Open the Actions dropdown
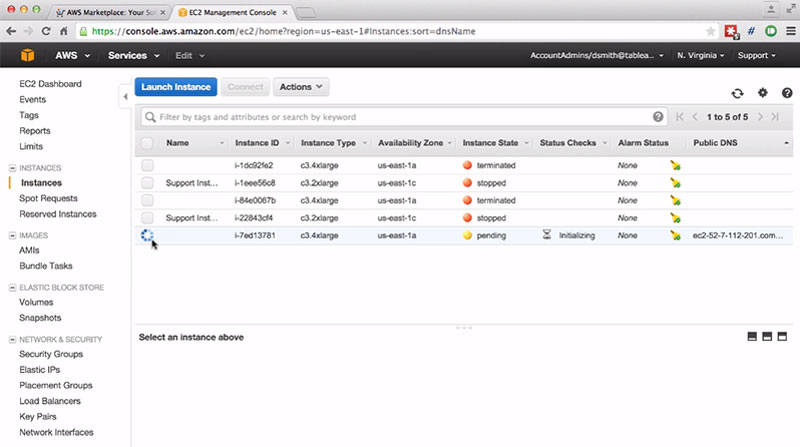Image resolution: width=800 pixels, height=447 pixels. coord(301,87)
